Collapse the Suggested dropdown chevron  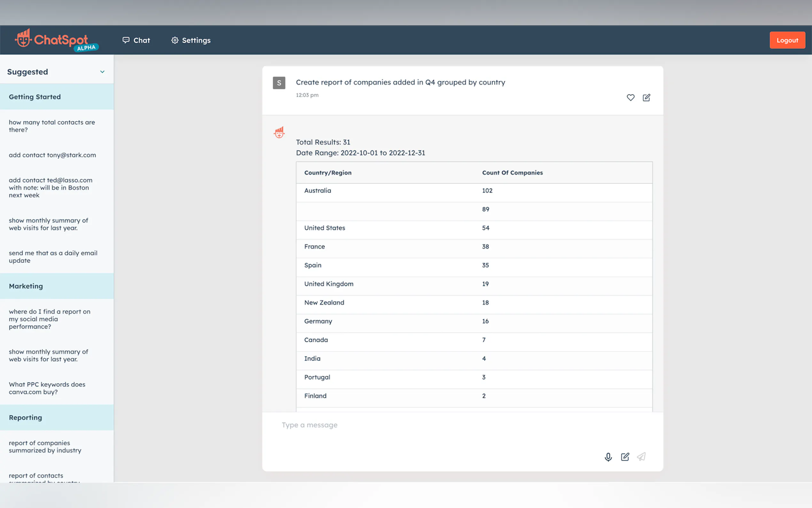tap(102, 72)
